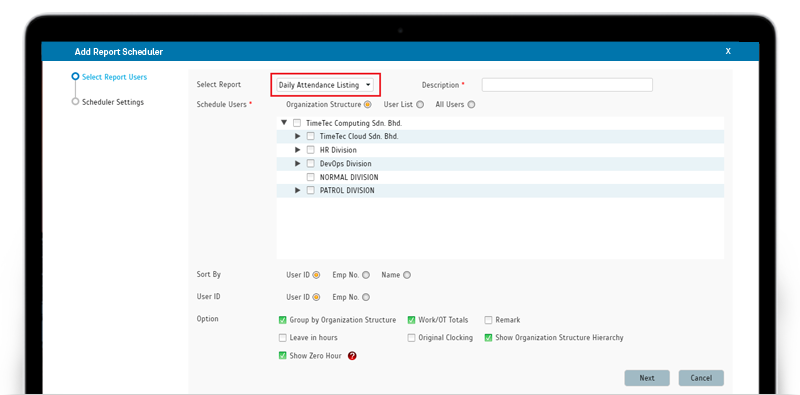Open help icon beside Show Zero Hour
This screenshot has height=395, width=800.
click(x=352, y=356)
